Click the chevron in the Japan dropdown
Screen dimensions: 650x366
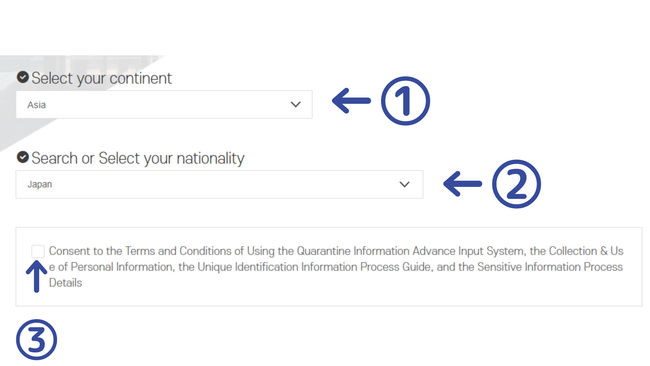[x=405, y=184]
